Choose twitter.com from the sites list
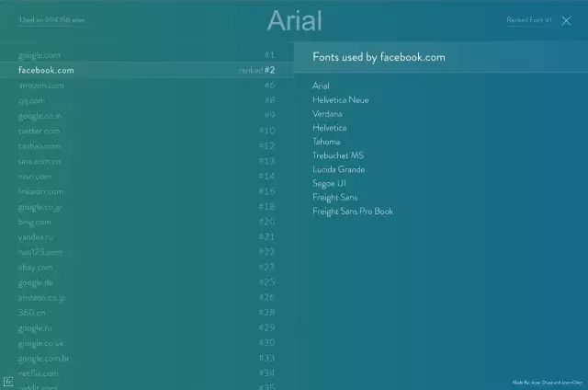This screenshot has height=390, width=588. point(147,131)
